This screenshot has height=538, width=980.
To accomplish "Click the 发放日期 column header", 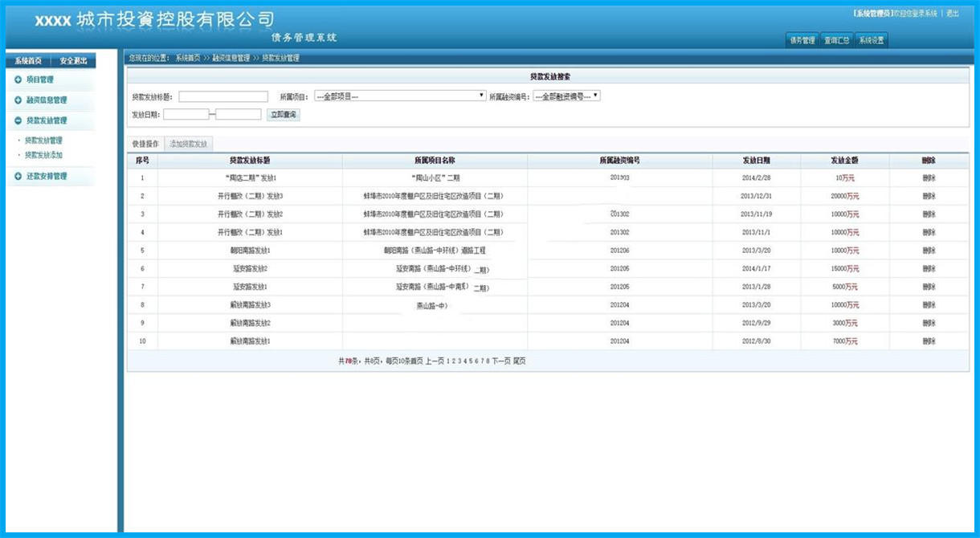I will (756, 161).
